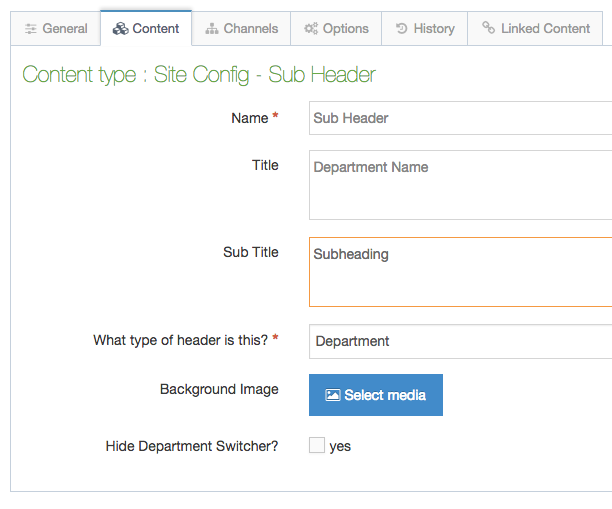Viewport: 612px width, 509px height.
Task: Click the 'Hide Department Switcher?' label
Action: pyautogui.click(x=192, y=446)
